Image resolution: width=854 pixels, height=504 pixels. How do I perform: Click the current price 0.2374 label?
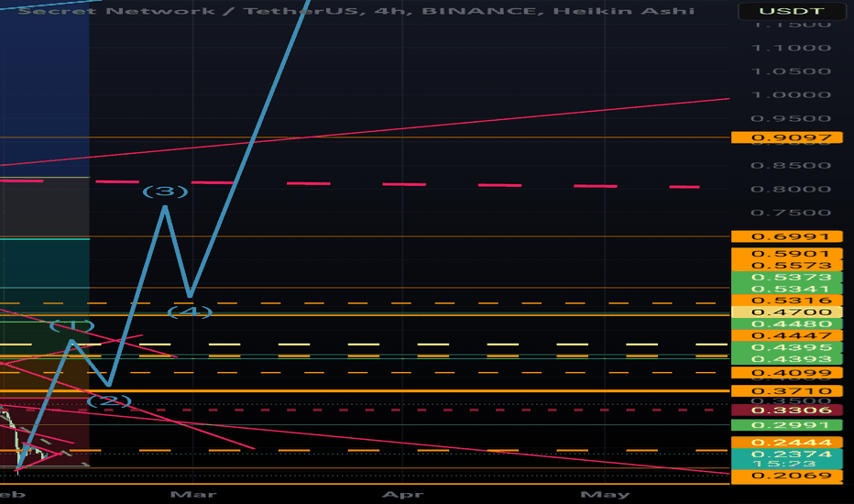pyautogui.click(x=787, y=454)
